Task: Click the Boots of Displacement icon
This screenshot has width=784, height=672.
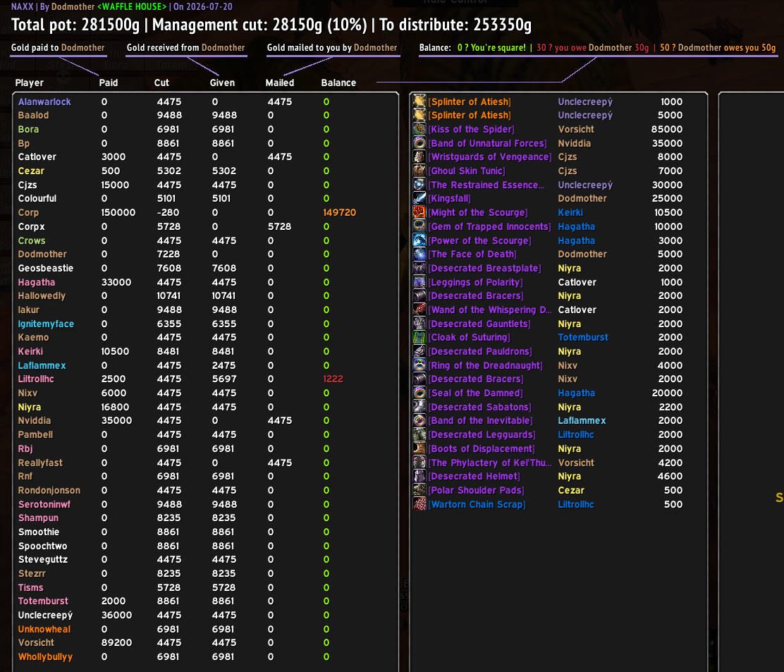Action: coord(419,448)
